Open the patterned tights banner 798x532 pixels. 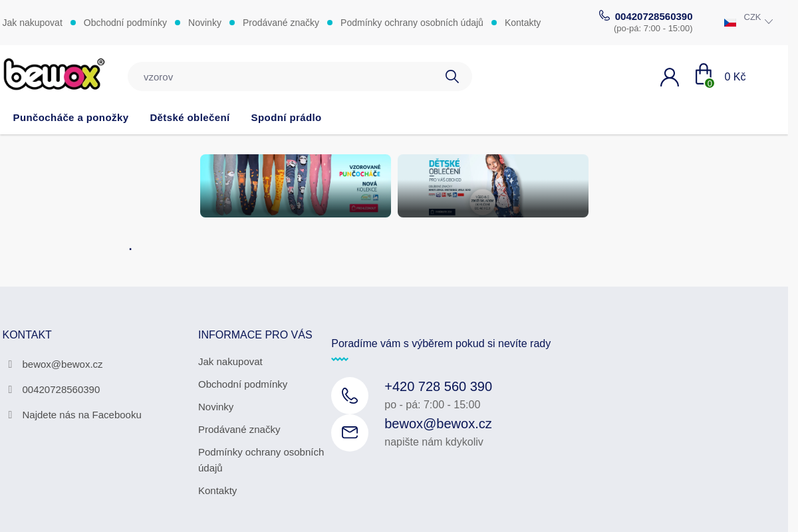[x=295, y=186]
